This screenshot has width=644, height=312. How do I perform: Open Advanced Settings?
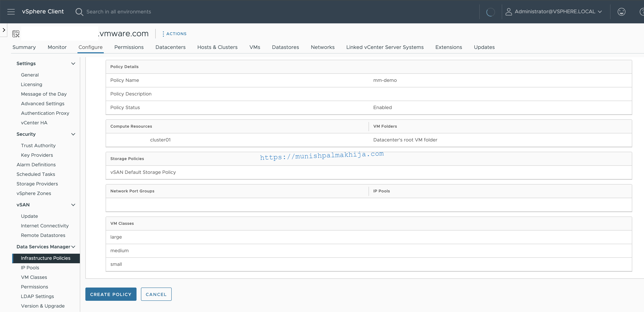(43, 104)
